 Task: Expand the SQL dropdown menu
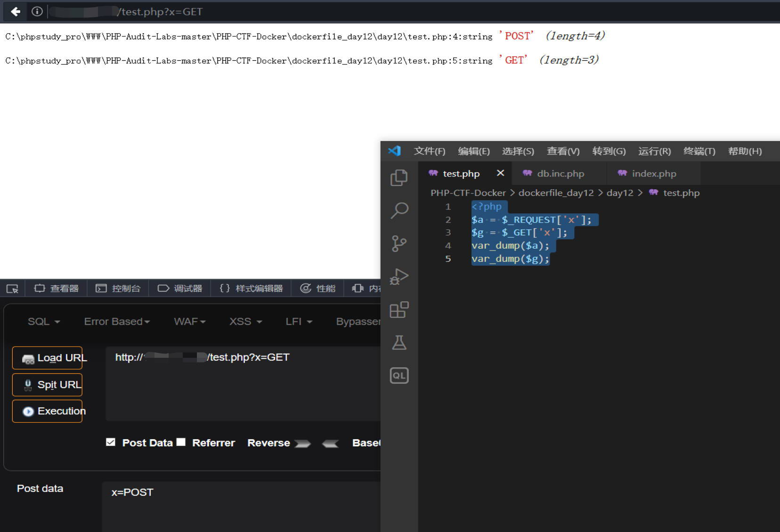pyautogui.click(x=44, y=322)
